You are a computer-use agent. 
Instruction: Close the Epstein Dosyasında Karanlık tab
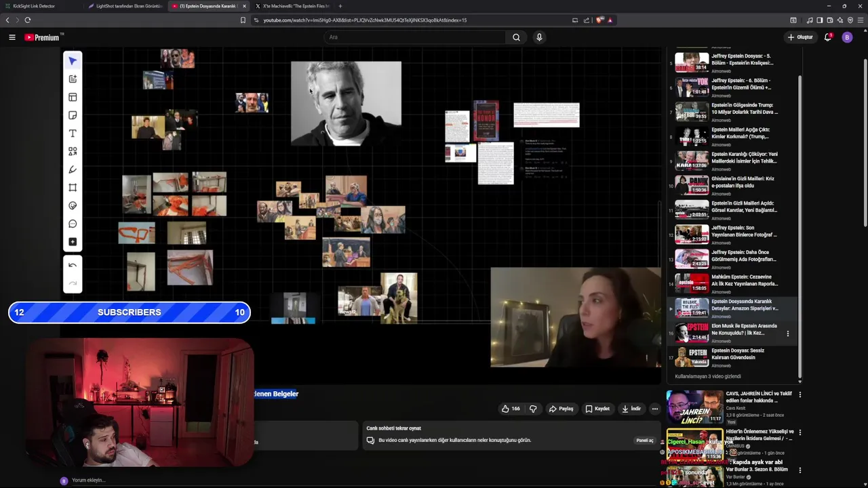(x=244, y=6)
